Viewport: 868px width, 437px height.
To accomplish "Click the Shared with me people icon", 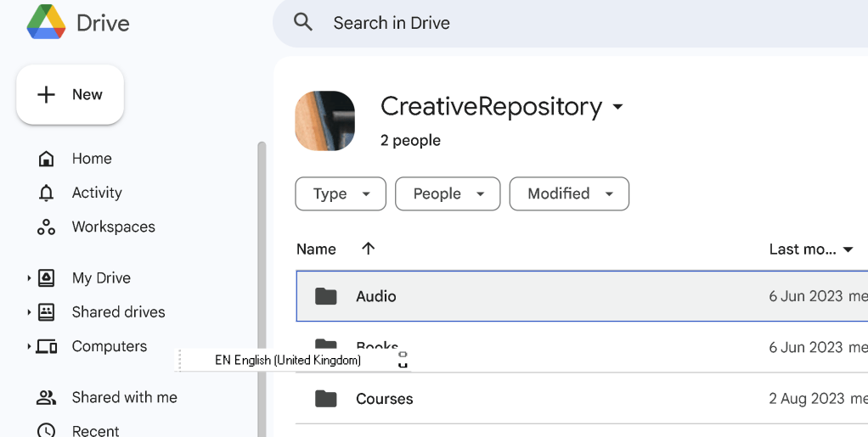I will (x=46, y=397).
